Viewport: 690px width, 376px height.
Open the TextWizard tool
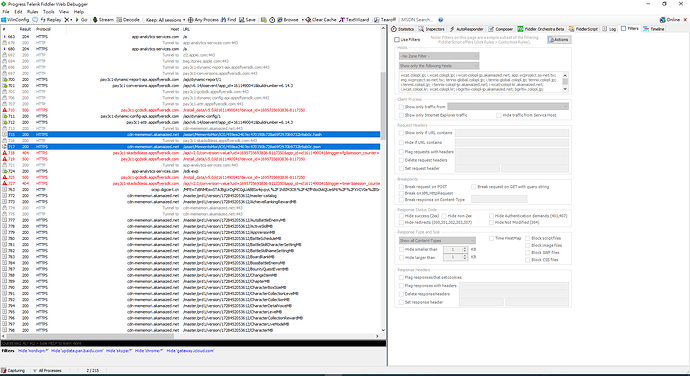pos(354,20)
